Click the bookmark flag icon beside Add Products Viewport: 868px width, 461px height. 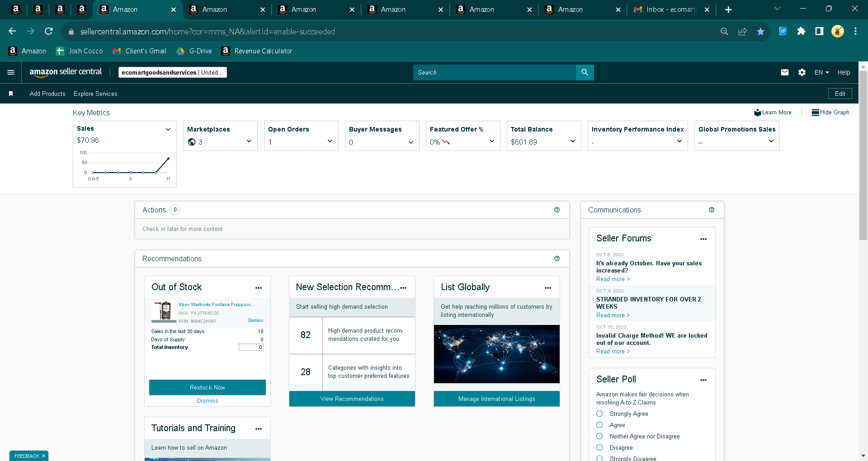(11, 94)
